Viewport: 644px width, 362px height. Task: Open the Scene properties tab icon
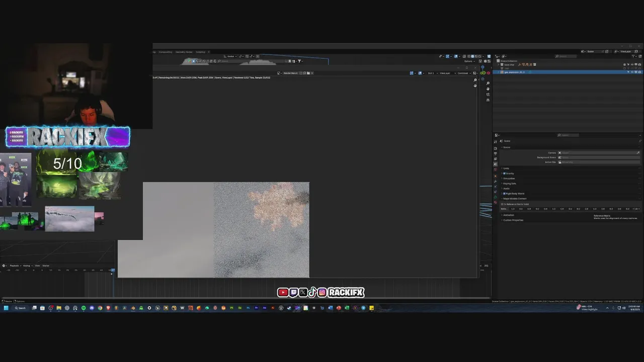[x=496, y=164]
